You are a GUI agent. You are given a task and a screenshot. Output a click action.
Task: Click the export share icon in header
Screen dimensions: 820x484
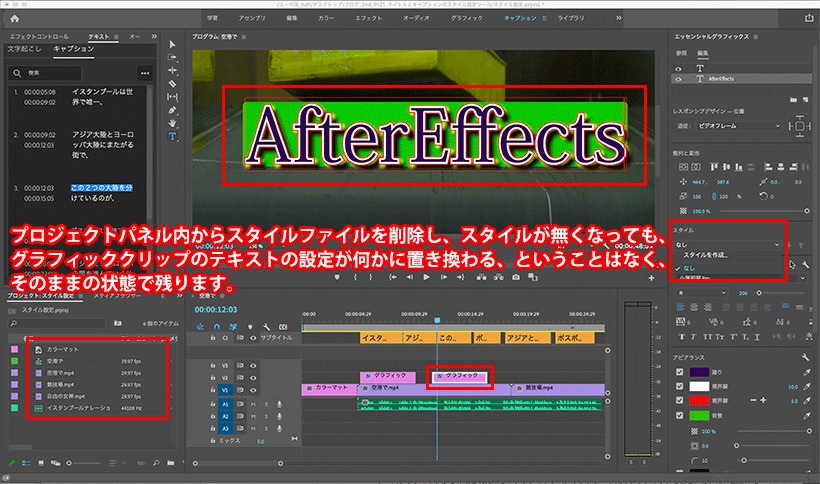coord(808,18)
